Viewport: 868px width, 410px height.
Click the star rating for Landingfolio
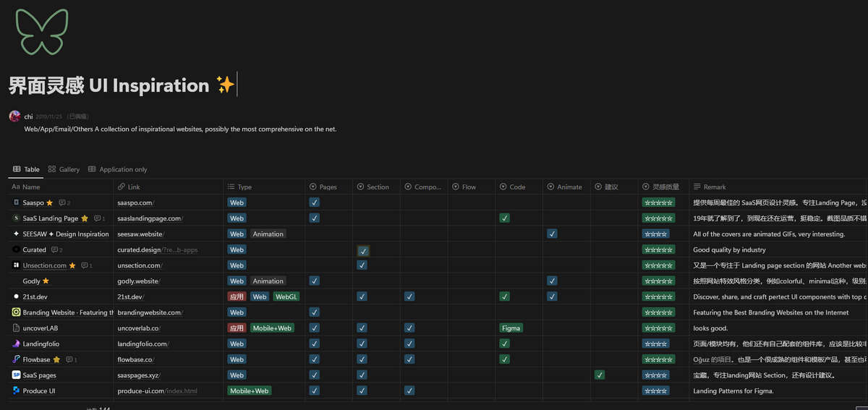click(656, 343)
